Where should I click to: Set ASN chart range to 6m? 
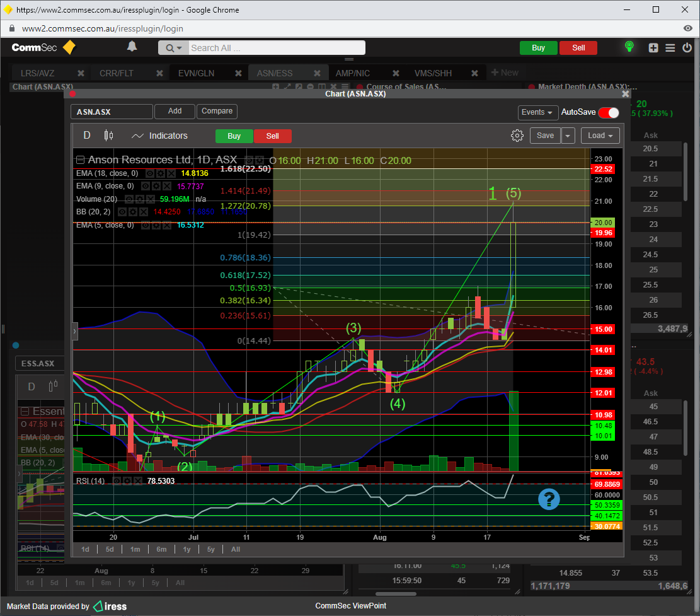161,549
